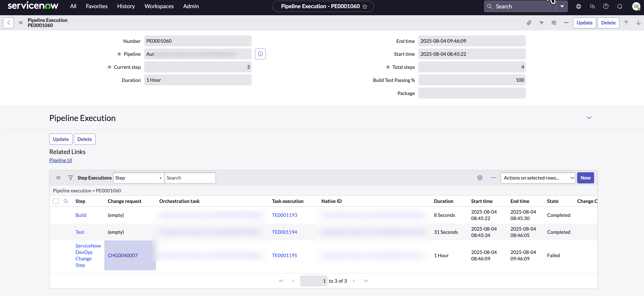Click the Delete button under Pipeline Execution
This screenshot has width=644, height=296.
click(x=84, y=139)
